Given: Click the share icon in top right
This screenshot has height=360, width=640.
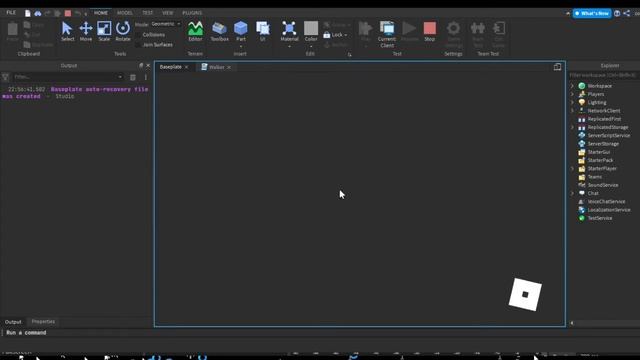Looking at the screenshot, I should pos(627,13).
